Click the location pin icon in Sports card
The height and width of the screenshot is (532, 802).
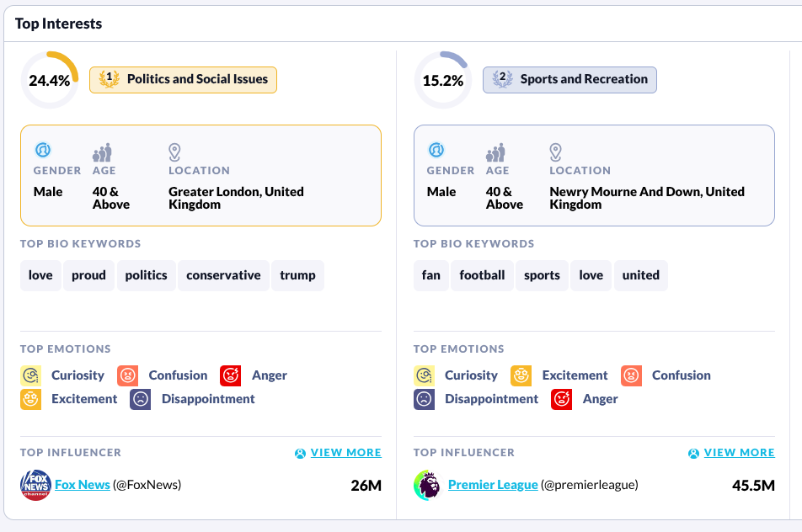pyautogui.click(x=556, y=152)
